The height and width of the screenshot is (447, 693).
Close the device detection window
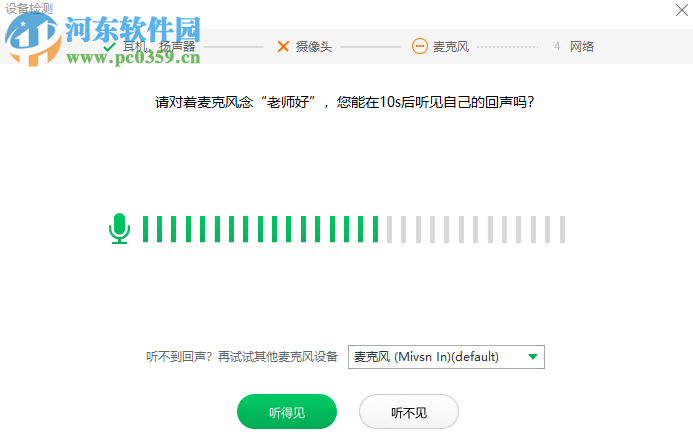[x=682, y=10]
